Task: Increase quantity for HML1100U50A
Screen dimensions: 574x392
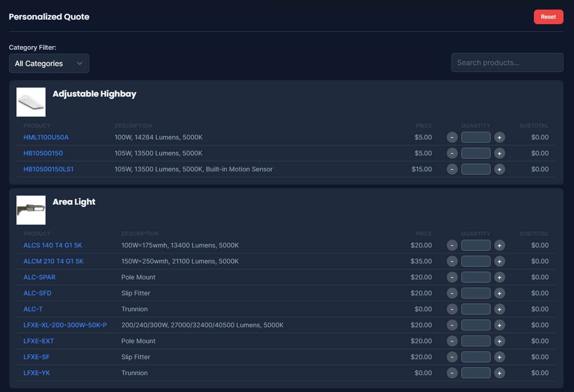Action: pyautogui.click(x=499, y=137)
